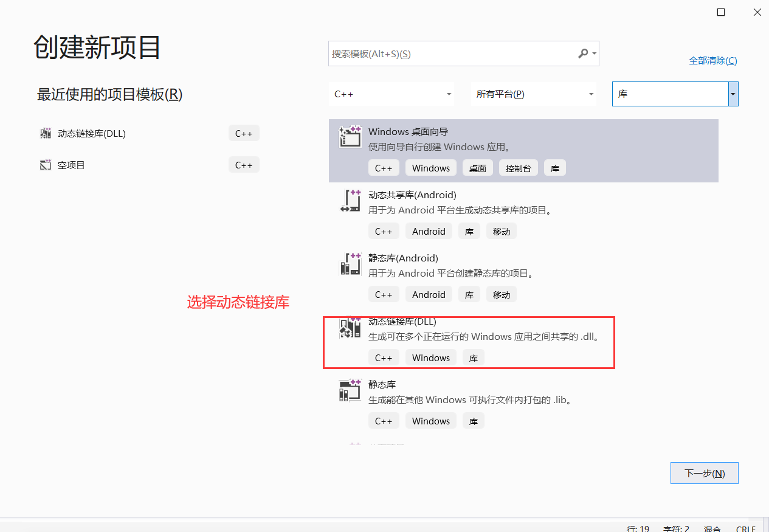Click the 静态库 template icon
Viewport: 769px width, 532px height.
pos(350,390)
